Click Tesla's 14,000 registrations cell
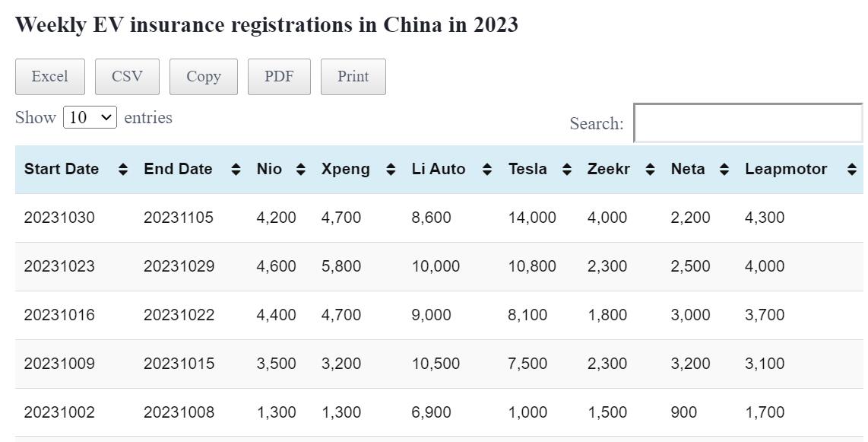Image resolution: width=868 pixels, height=442 pixels. coord(532,218)
